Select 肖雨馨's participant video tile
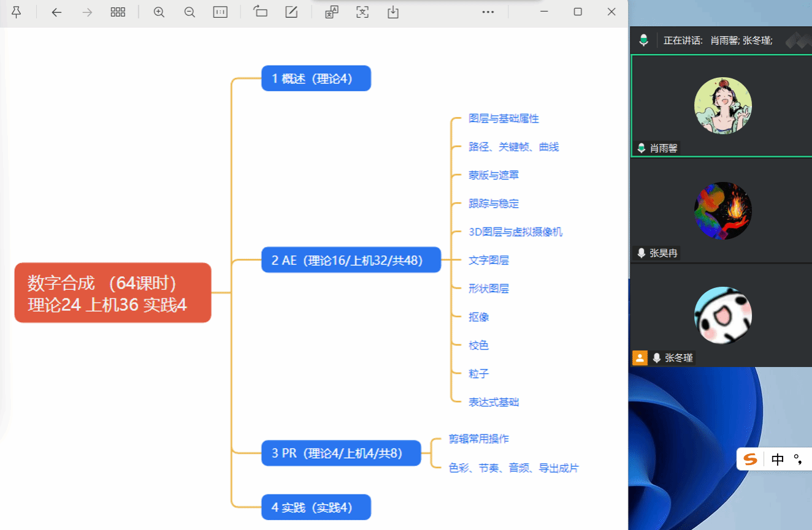Screen dimensions: 812x530 tap(722, 105)
